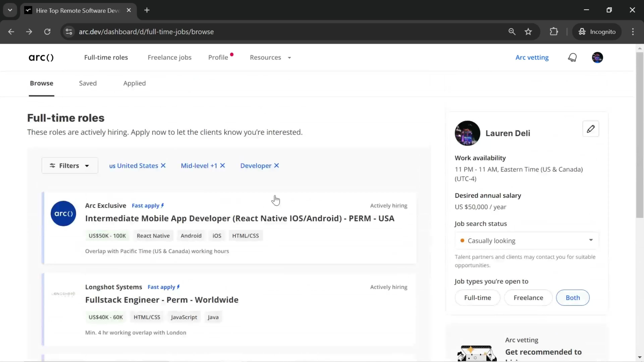644x362 pixels.
Task: Switch to the Applied tab
Action: 135,83
